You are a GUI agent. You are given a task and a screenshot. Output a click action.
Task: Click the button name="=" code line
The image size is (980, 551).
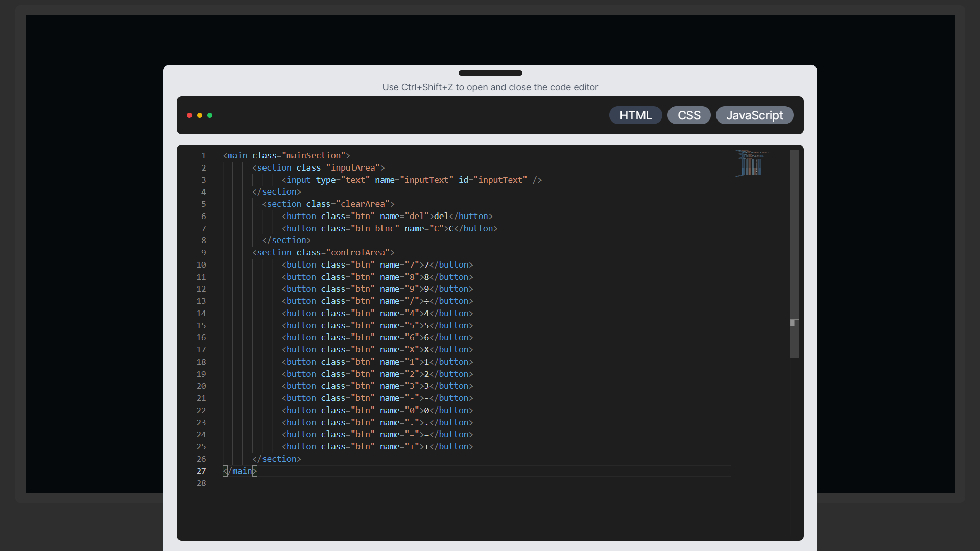pos(377,434)
